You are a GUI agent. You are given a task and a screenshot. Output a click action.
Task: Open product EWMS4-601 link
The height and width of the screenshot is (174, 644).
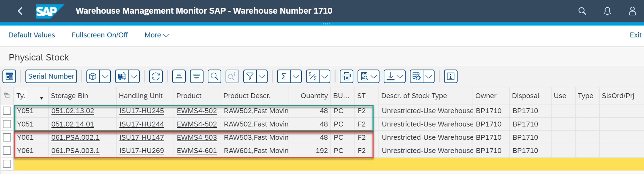(197, 151)
